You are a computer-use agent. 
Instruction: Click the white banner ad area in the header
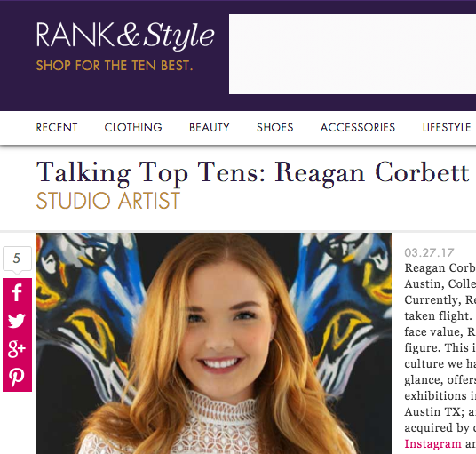(353, 54)
